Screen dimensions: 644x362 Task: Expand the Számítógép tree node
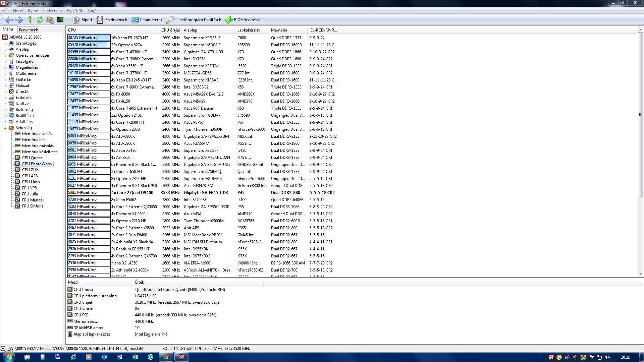pyautogui.click(x=6, y=44)
